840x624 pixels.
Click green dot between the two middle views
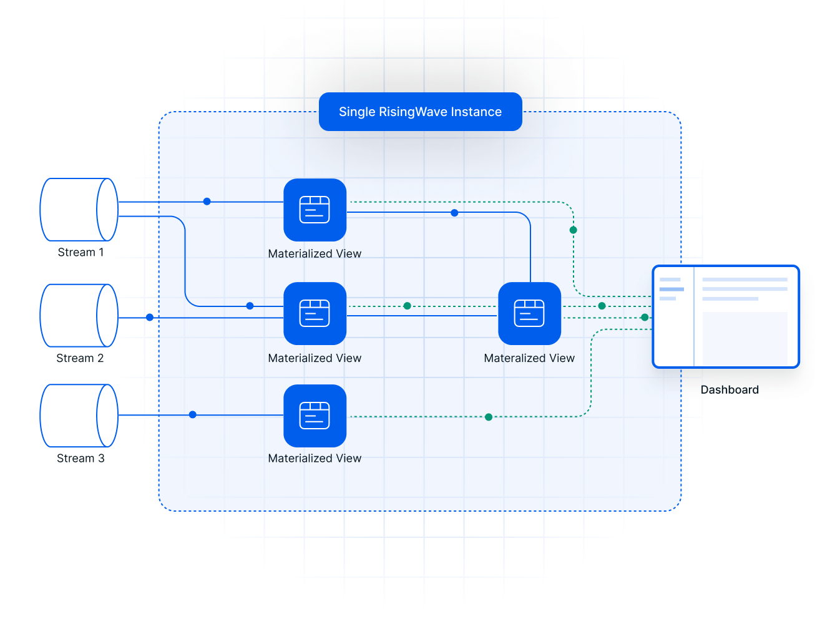pos(408,306)
